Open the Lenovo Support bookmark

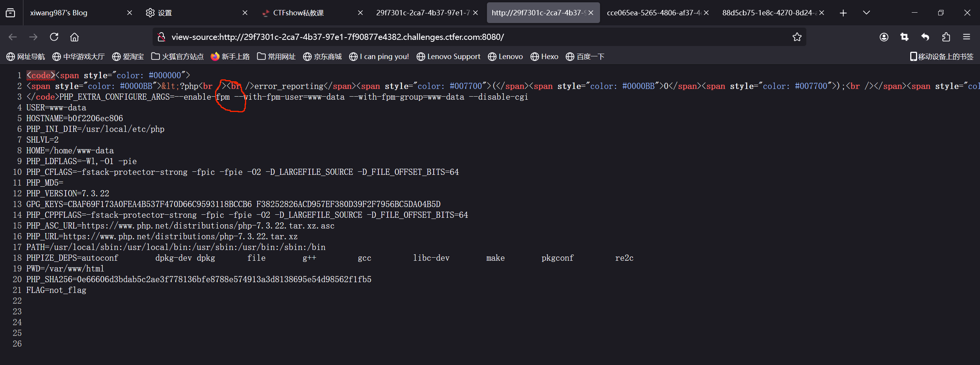pos(449,57)
